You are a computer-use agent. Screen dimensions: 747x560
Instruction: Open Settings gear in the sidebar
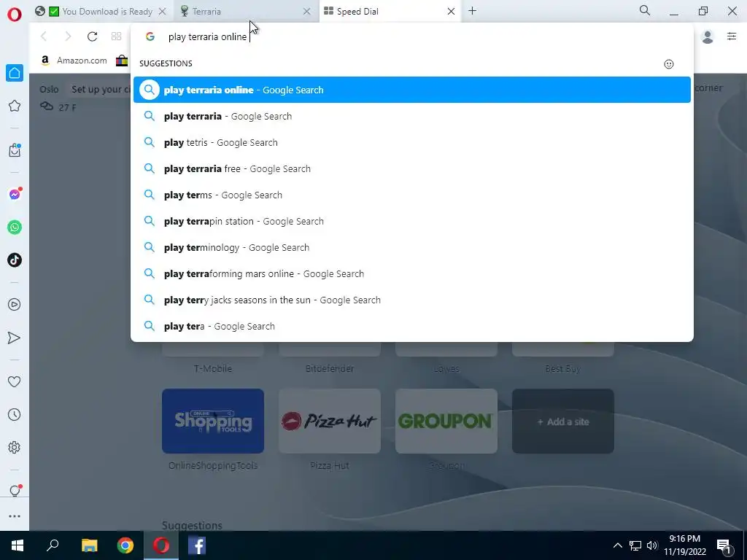15,447
